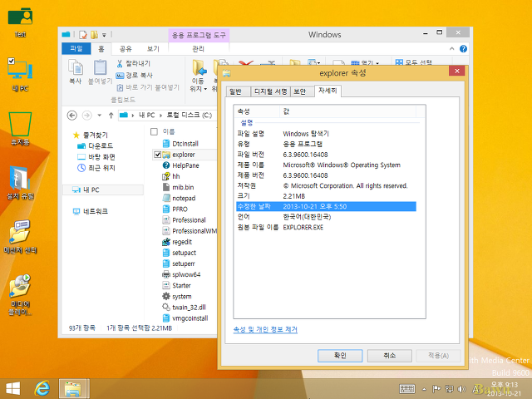Click the Back arrow in Explorer
This screenshot has width=532, height=399.
[72, 116]
